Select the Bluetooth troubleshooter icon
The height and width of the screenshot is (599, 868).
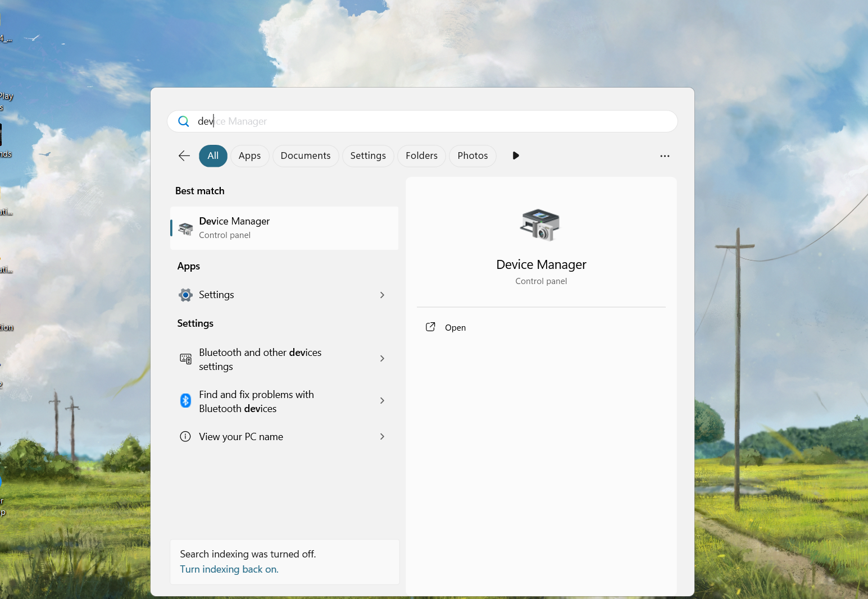(x=185, y=400)
